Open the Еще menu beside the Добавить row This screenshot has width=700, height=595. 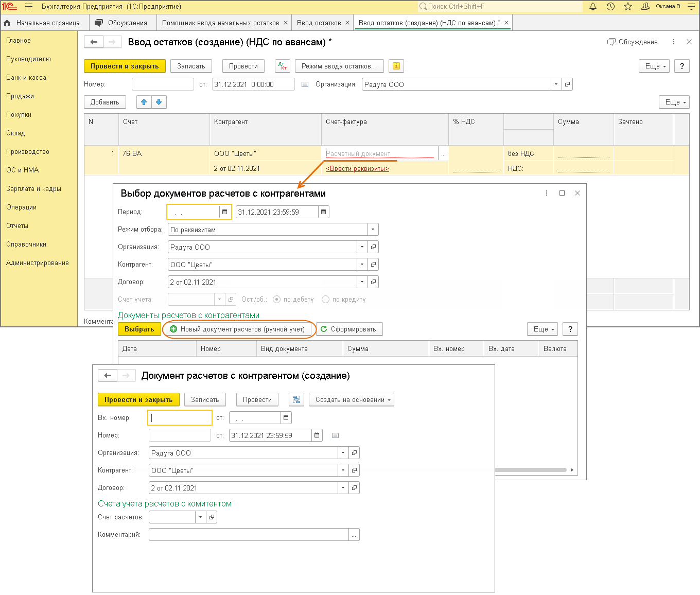click(x=674, y=102)
